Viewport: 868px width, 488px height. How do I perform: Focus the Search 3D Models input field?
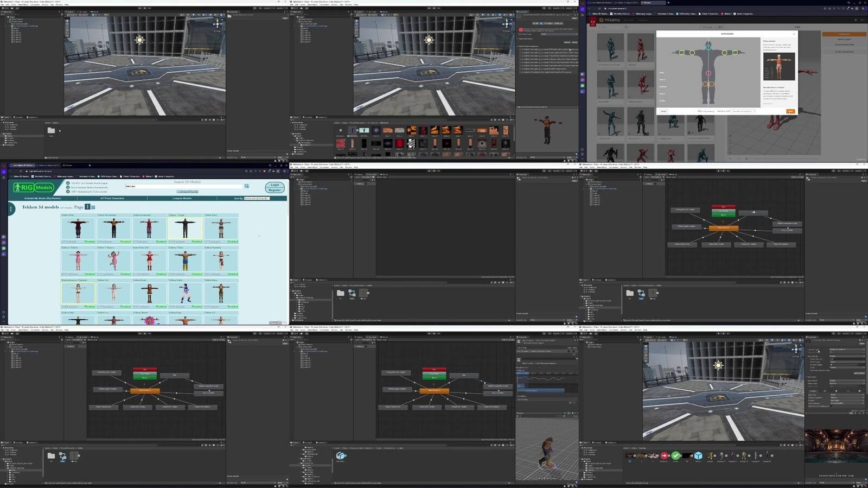pos(183,186)
